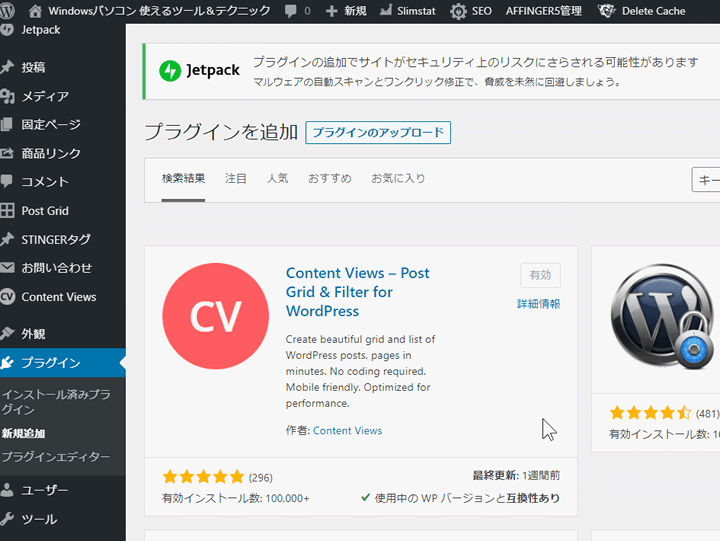Open インストール済みプラグイン submenu
Image resolution: width=720 pixels, height=541 pixels.
(x=56, y=401)
